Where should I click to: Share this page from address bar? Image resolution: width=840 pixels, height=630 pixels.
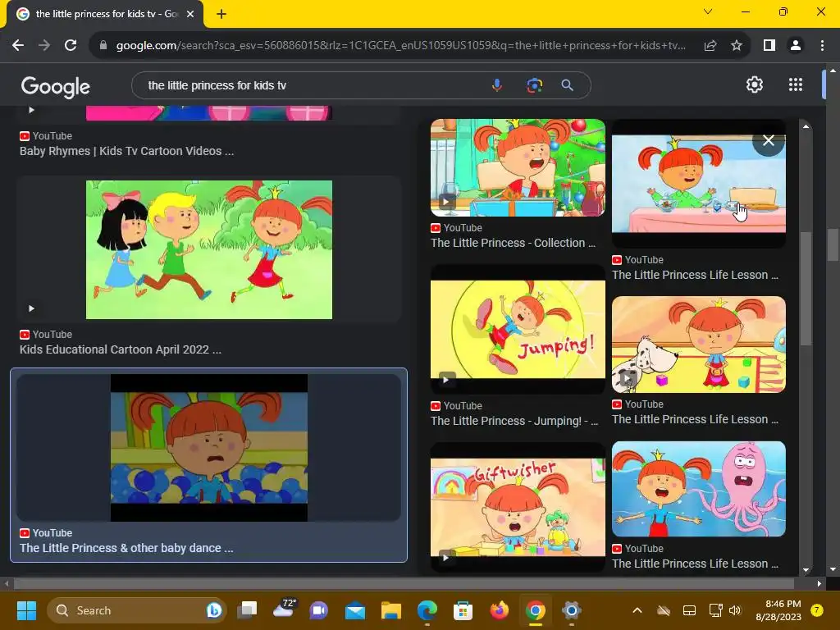710,46
